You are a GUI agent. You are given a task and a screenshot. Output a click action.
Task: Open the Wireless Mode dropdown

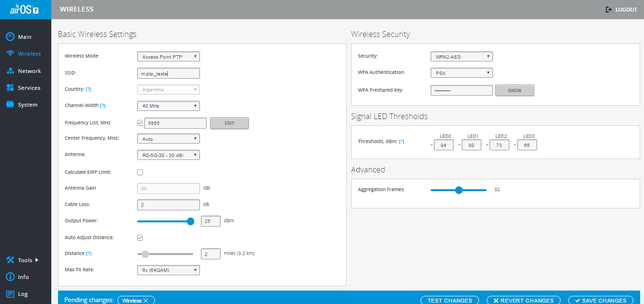point(168,57)
